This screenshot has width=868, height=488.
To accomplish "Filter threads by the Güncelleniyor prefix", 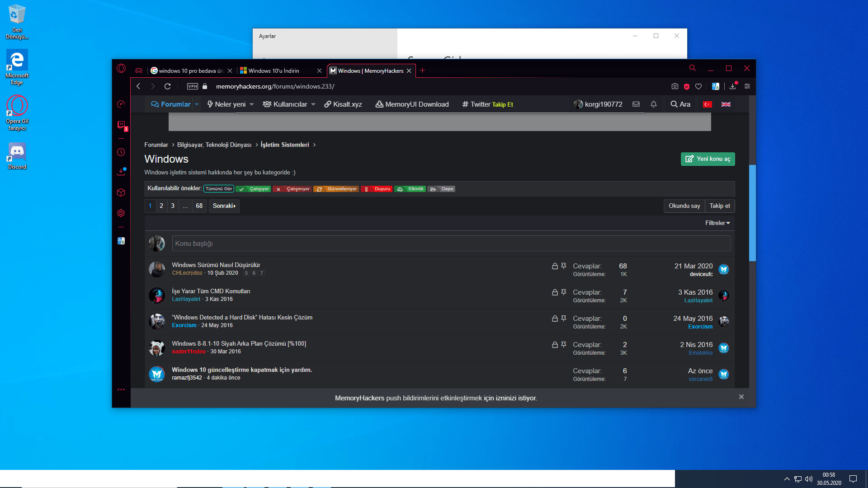I will 336,189.
